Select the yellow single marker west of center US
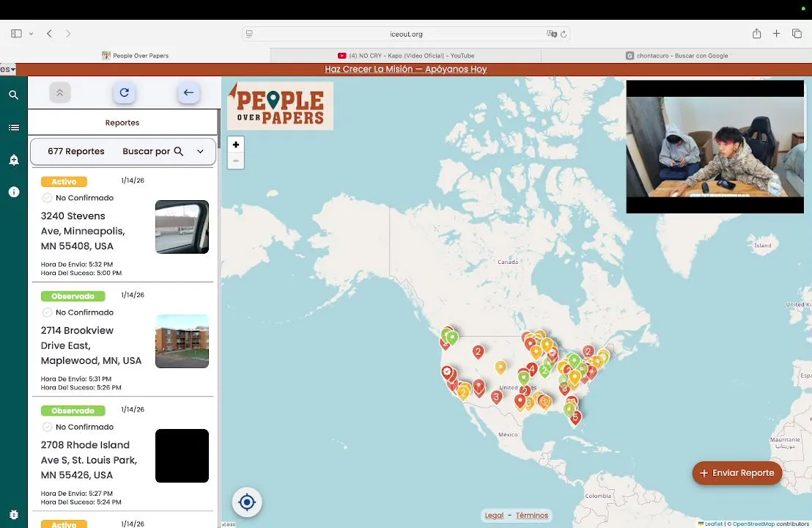Screen dimensions: 812x528 [x=501, y=367]
